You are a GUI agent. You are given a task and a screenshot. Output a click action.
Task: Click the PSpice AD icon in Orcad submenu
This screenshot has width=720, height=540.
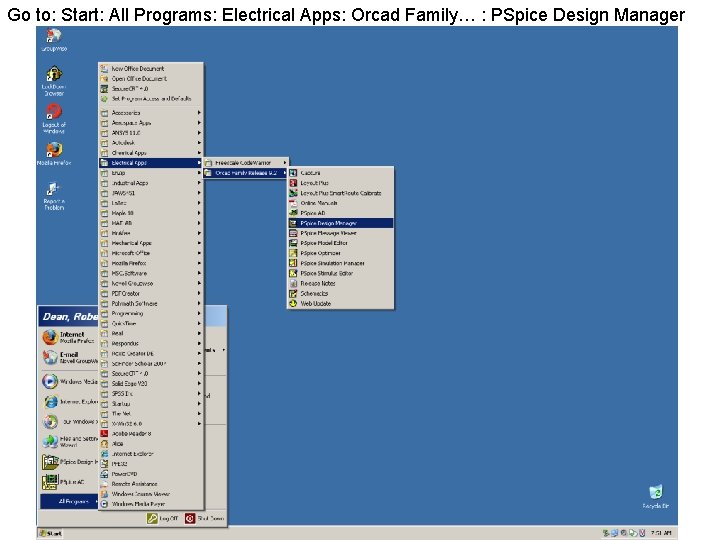point(293,213)
